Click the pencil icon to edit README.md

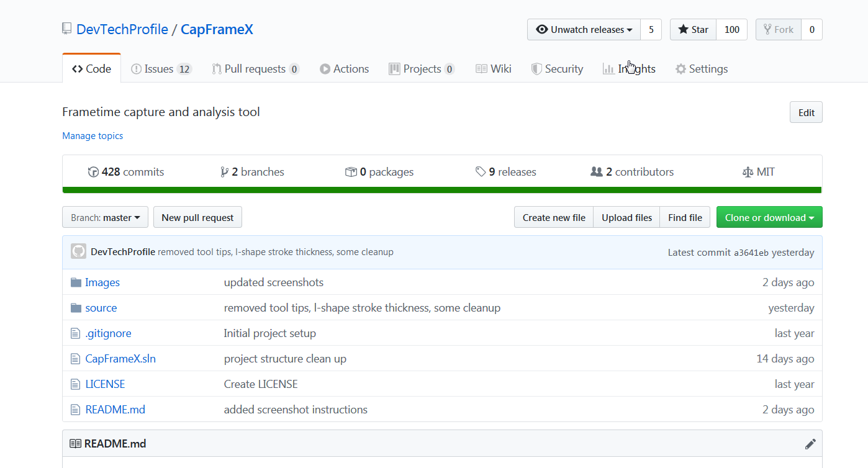[x=810, y=444]
